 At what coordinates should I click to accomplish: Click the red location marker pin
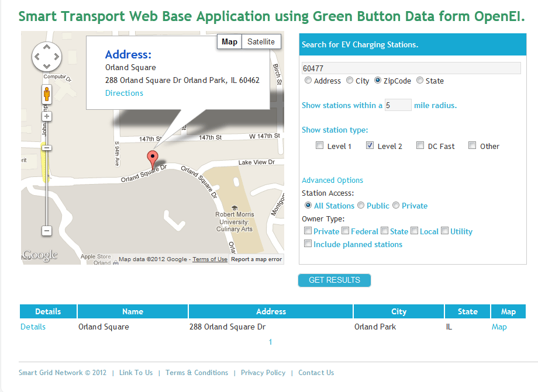153,159
